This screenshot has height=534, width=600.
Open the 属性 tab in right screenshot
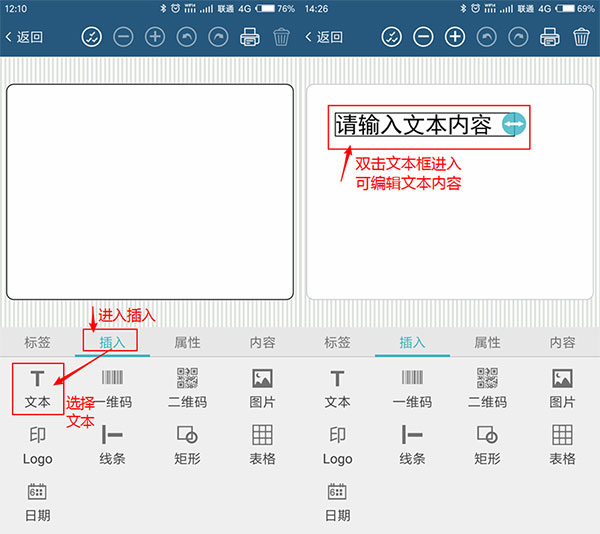[487, 342]
